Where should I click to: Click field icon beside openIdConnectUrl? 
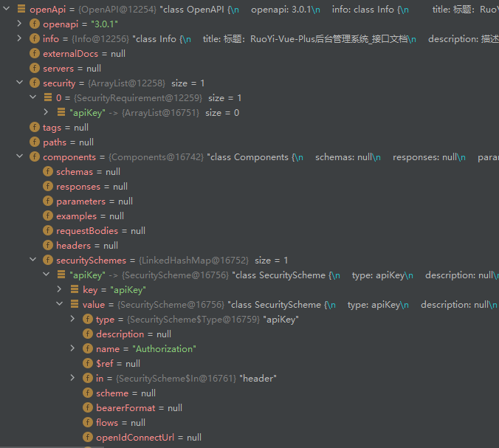pos(88,437)
